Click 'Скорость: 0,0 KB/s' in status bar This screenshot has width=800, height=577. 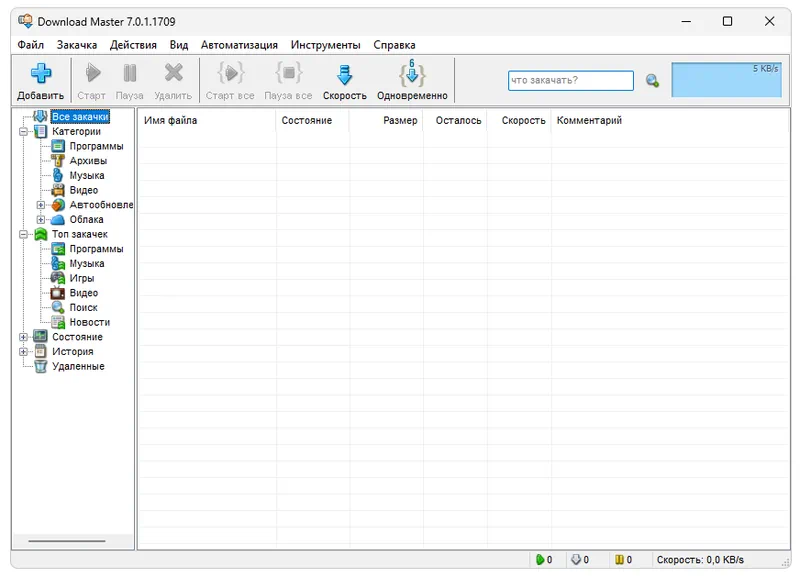(x=700, y=560)
